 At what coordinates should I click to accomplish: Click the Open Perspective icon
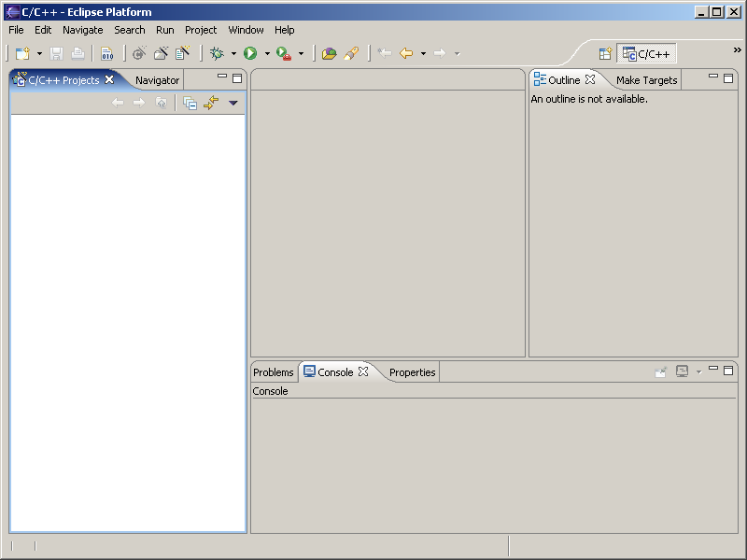click(605, 54)
